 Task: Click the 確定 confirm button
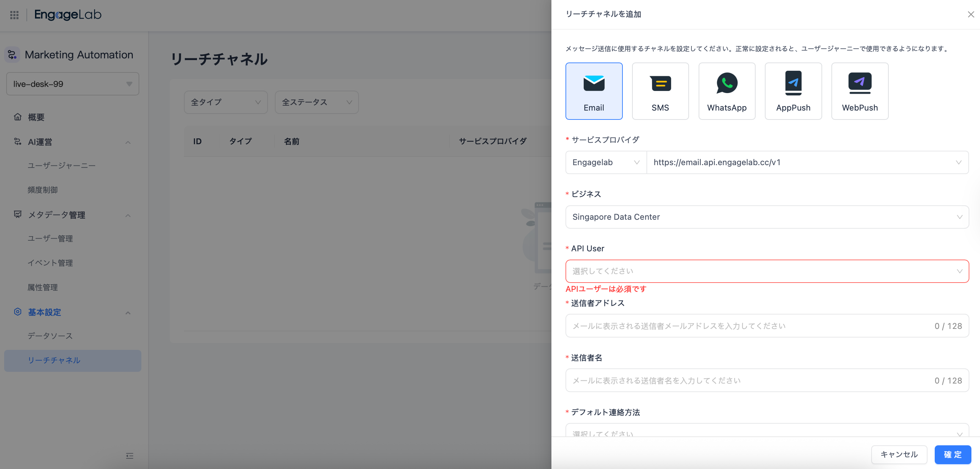pos(953,454)
